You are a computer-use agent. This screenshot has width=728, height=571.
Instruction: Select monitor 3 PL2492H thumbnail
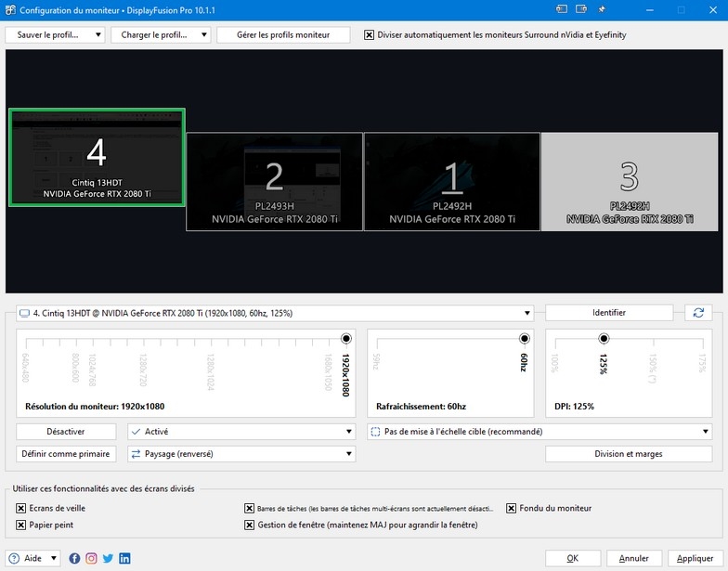pos(630,182)
